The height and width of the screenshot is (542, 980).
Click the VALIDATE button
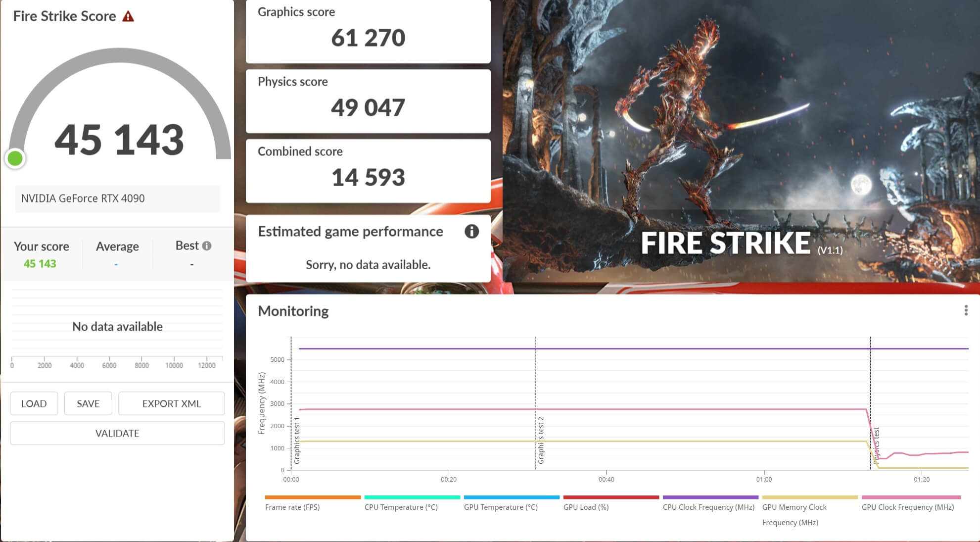pos(117,433)
